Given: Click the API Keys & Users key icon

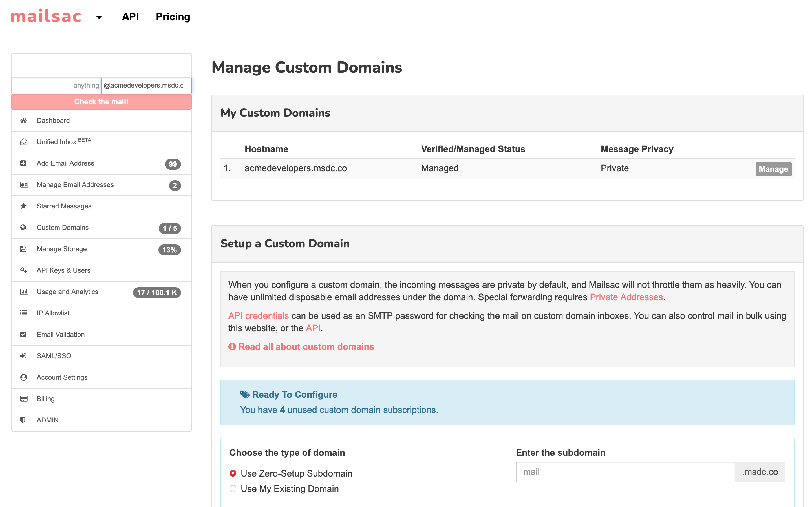Looking at the screenshot, I should [x=23, y=270].
